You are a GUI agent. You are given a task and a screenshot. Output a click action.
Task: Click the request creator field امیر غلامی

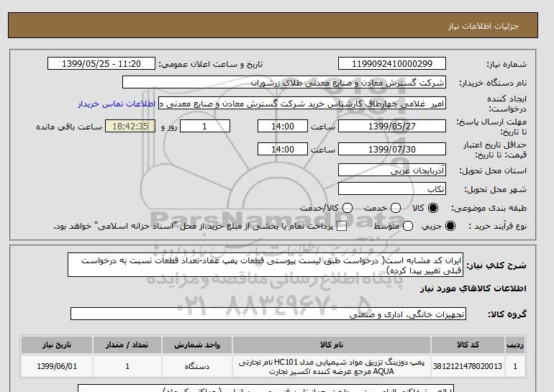click(302, 104)
